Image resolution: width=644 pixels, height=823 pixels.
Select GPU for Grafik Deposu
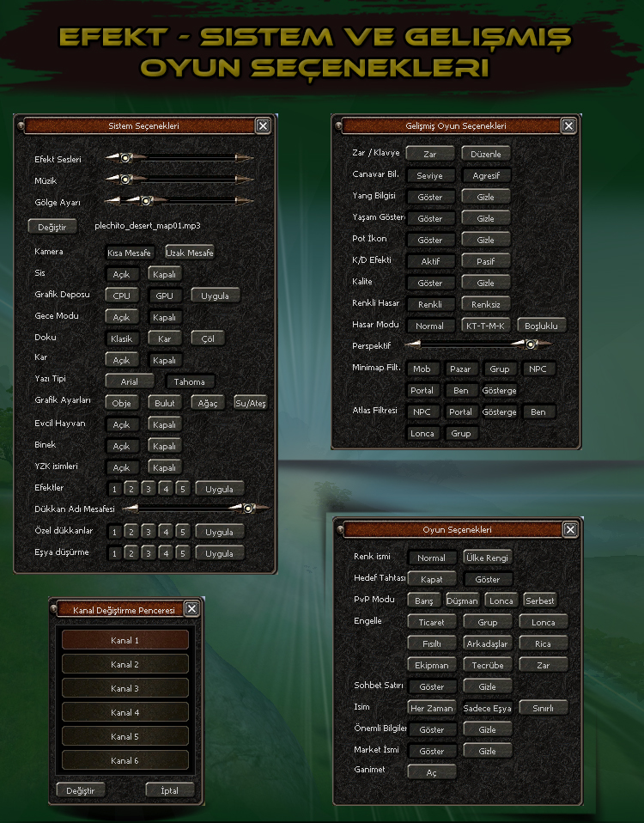[x=163, y=296]
